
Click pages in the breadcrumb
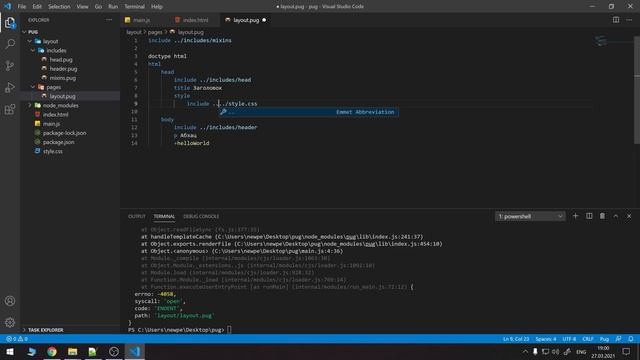(x=155, y=32)
